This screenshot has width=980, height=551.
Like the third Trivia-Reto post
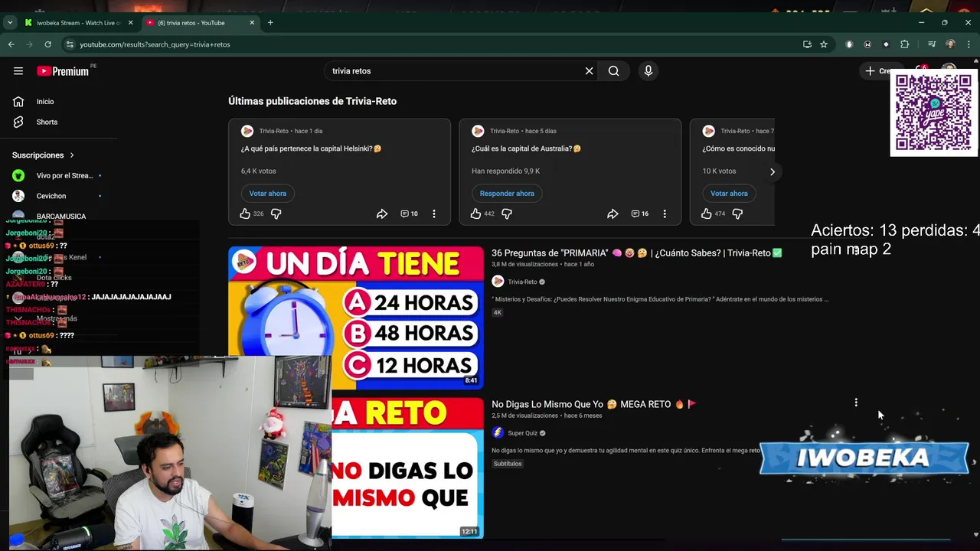(707, 214)
